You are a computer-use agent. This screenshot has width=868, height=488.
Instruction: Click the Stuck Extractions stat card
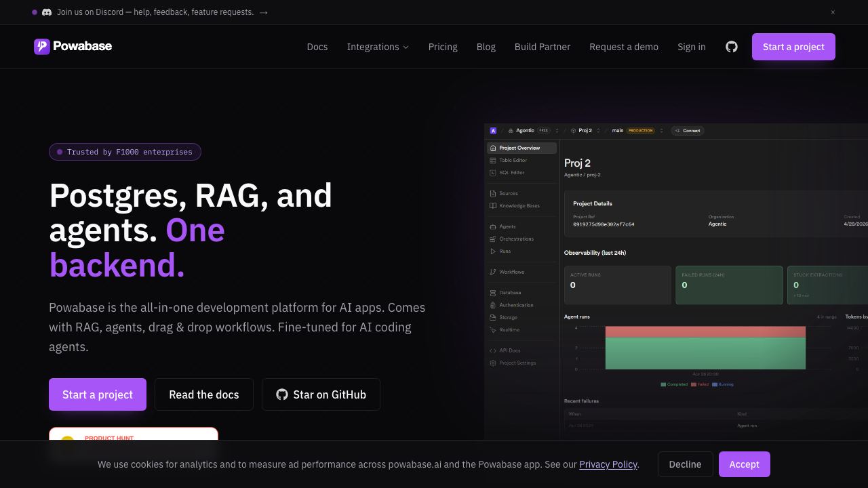tap(827, 285)
